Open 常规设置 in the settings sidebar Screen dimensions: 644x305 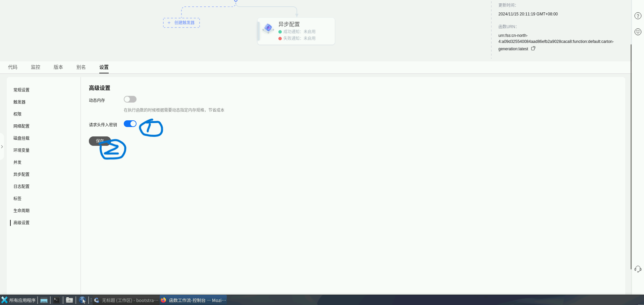(21, 90)
